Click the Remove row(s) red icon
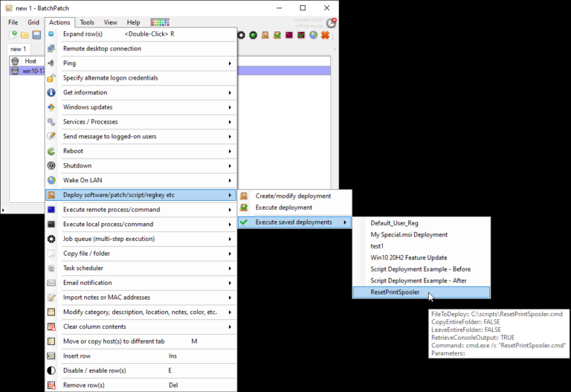 (51, 385)
